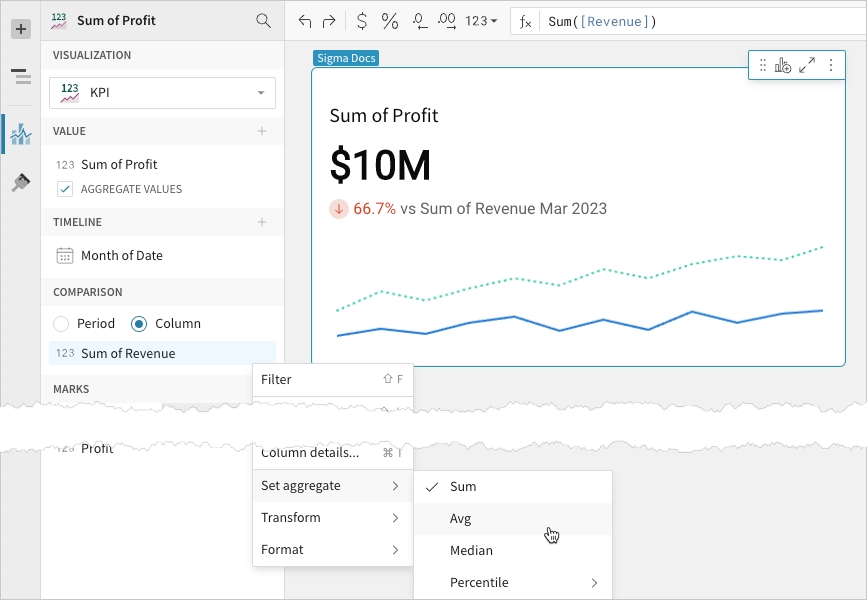
Task: Expand the Percentile submenu
Action: 512,582
